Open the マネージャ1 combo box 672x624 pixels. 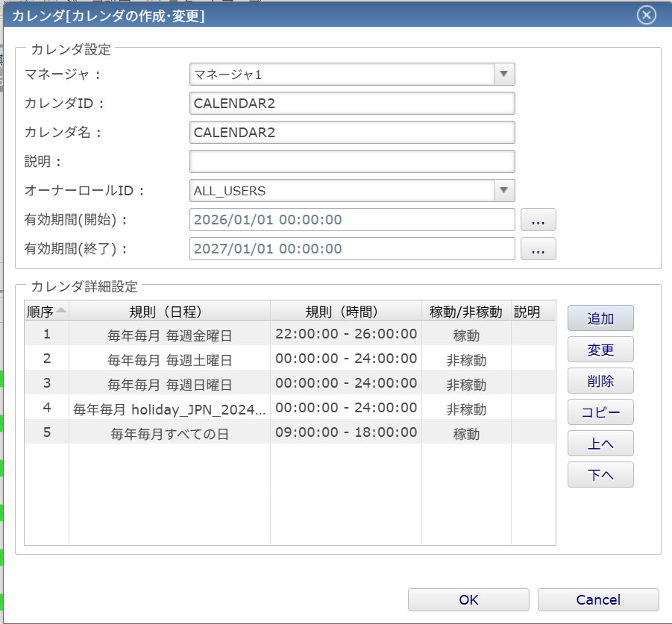click(x=352, y=74)
